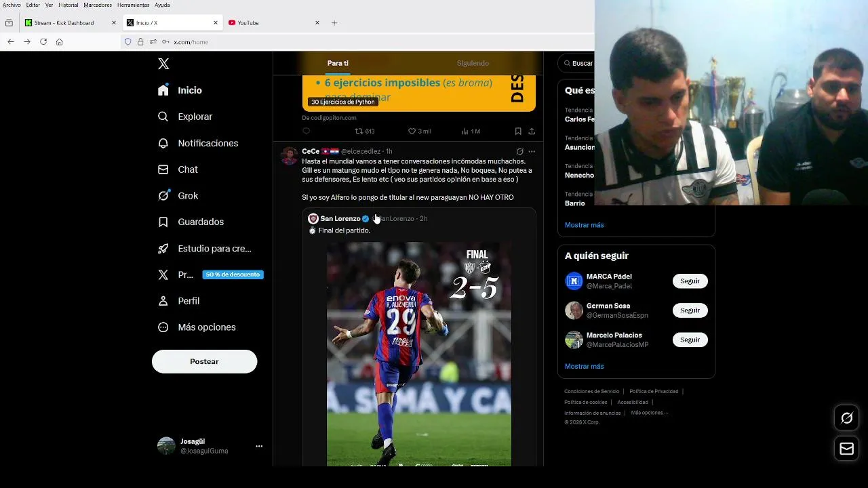Open Grok in the sidebar
Viewport: 868px width, 488px height.
click(x=178, y=196)
